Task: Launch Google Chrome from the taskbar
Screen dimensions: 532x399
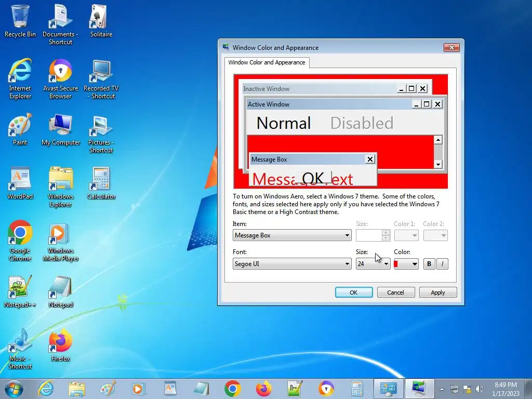Action: pos(232,389)
